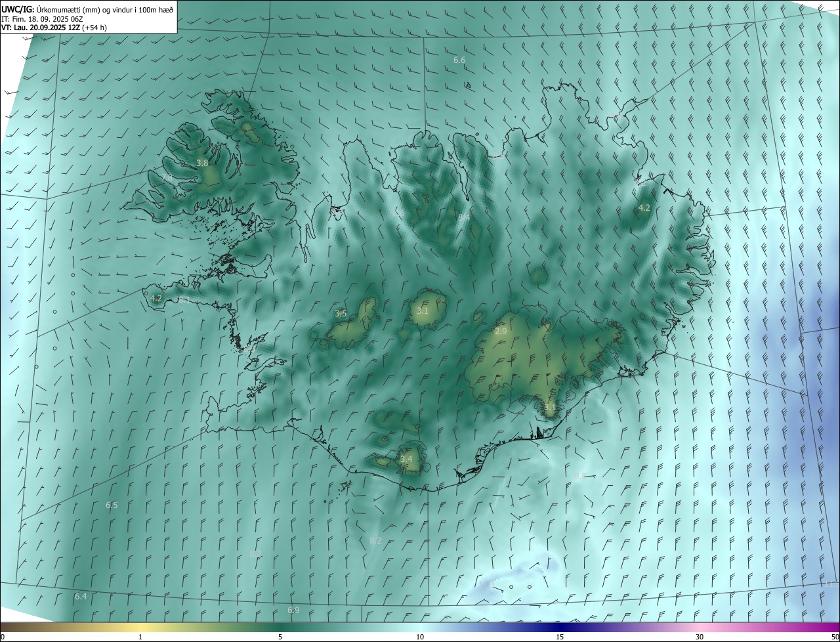This screenshot has width=840, height=642.
Task: Click the 3.5 value label on the glacier
Action: click(341, 314)
